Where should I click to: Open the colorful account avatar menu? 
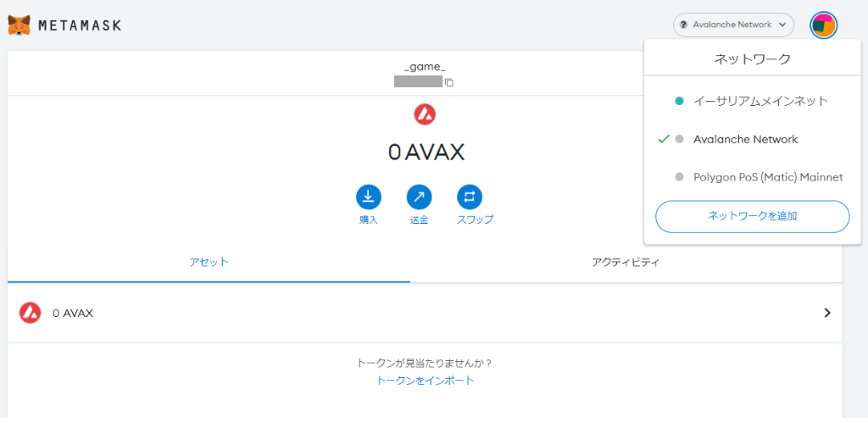[x=823, y=25]
